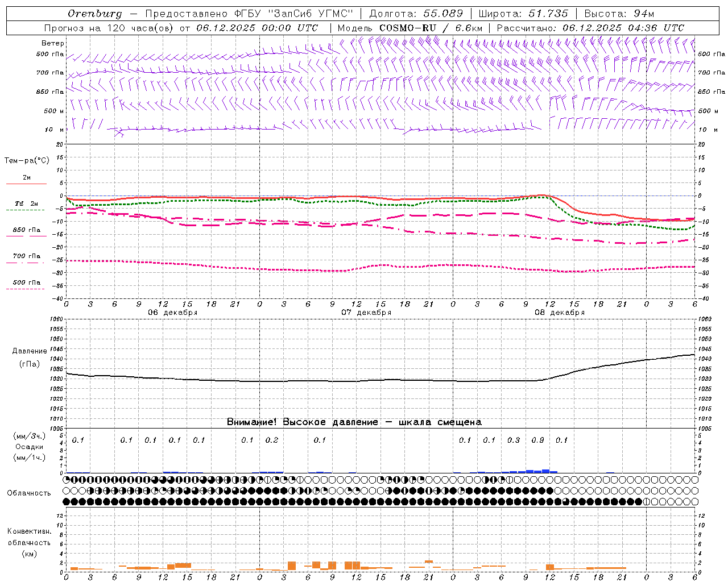Click the '850 гПа' wind level label on left

pos(50,92)
